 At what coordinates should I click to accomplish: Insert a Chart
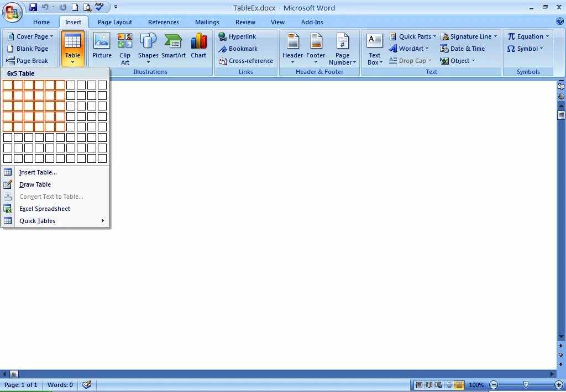(x=198, y=46)
